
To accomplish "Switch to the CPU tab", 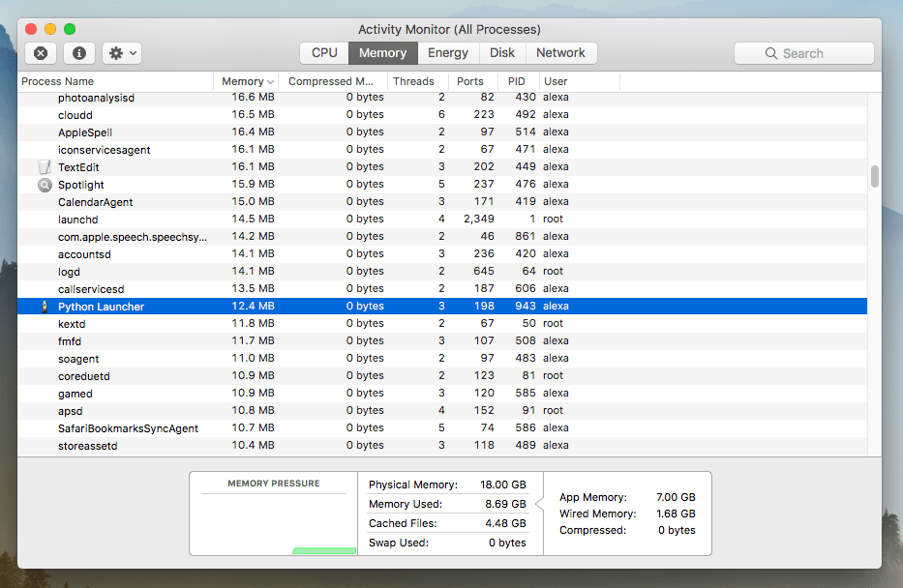I will (x=323, y=52).
